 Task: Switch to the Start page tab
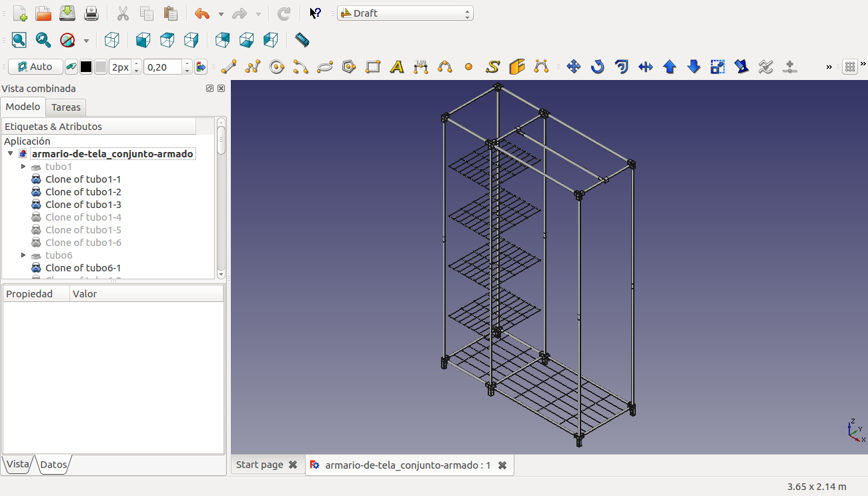click(x=260, y=465)
